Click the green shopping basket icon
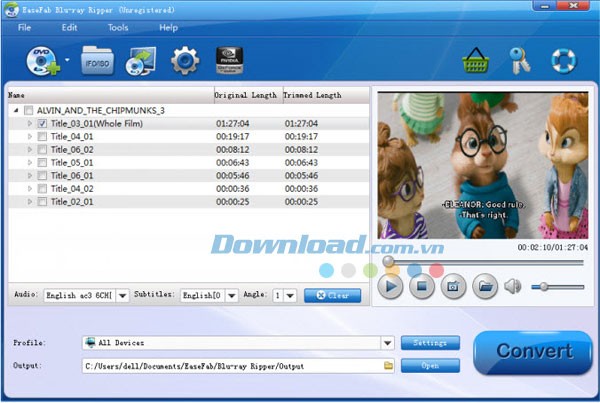The image size is (600, 403). 475,62
